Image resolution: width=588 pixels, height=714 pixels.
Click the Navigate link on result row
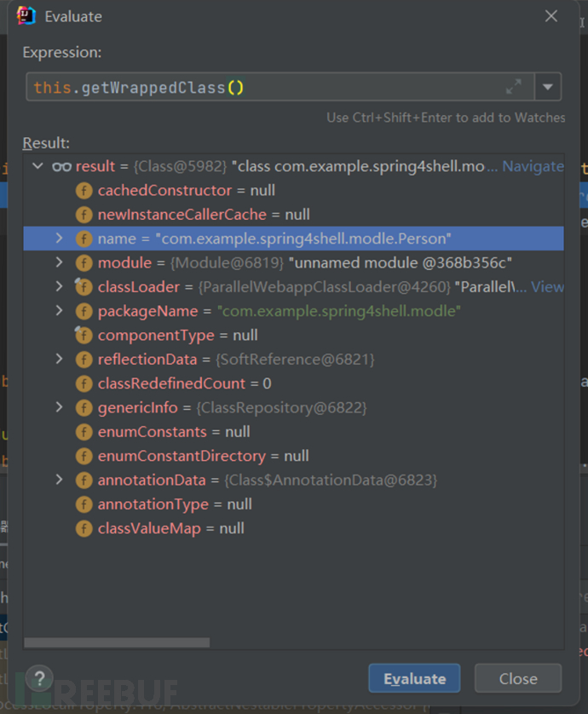pos(532,166)
